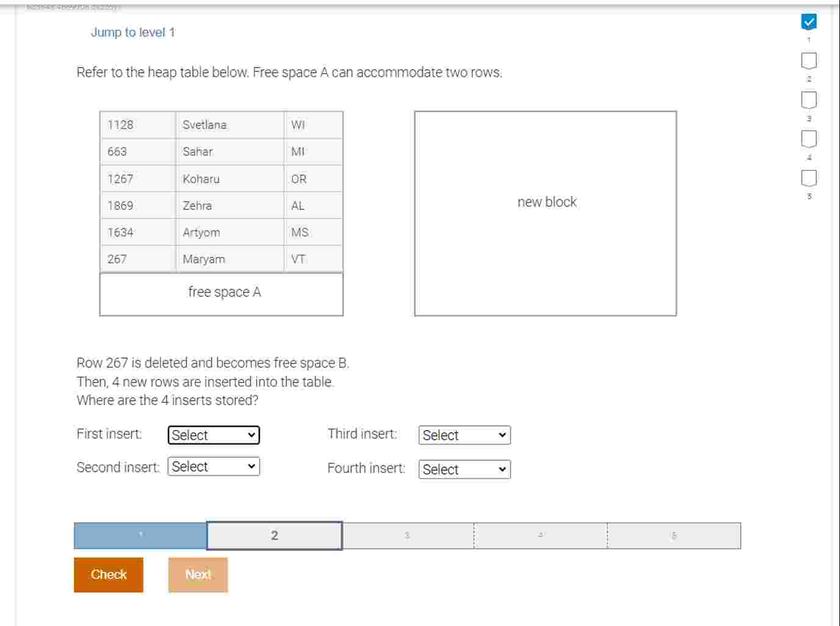Open the Fourth insert dropdown

464,469
